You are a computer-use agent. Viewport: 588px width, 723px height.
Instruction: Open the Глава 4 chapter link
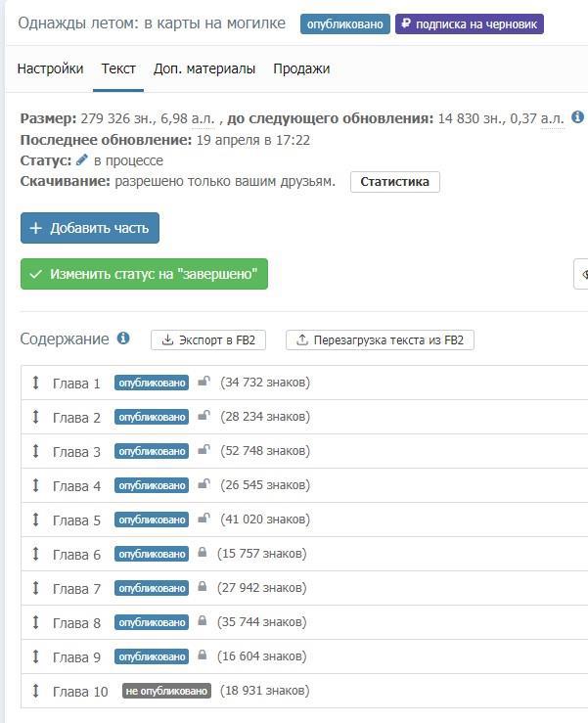click(76, 485)
